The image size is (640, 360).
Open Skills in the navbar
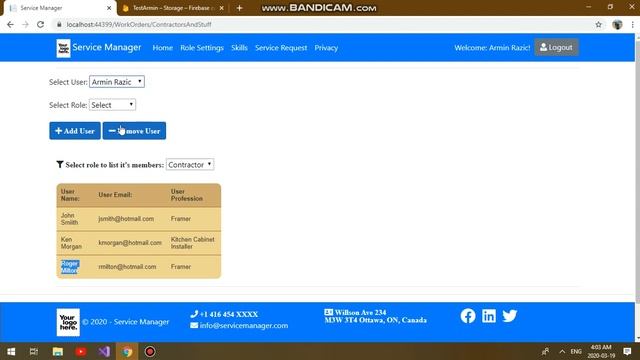[239, 48]
